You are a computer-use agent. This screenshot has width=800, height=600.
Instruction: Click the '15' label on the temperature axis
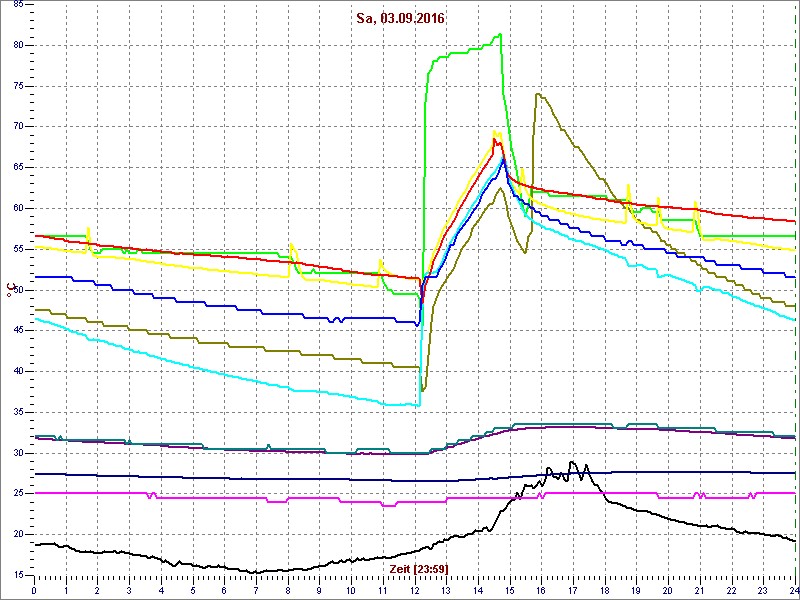click(18, 576)
